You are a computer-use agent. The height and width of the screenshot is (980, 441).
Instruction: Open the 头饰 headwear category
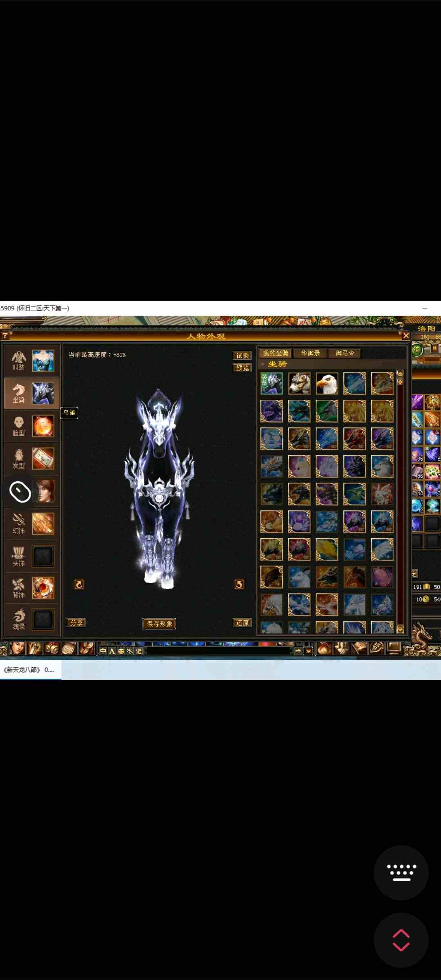tap(18, 556)
